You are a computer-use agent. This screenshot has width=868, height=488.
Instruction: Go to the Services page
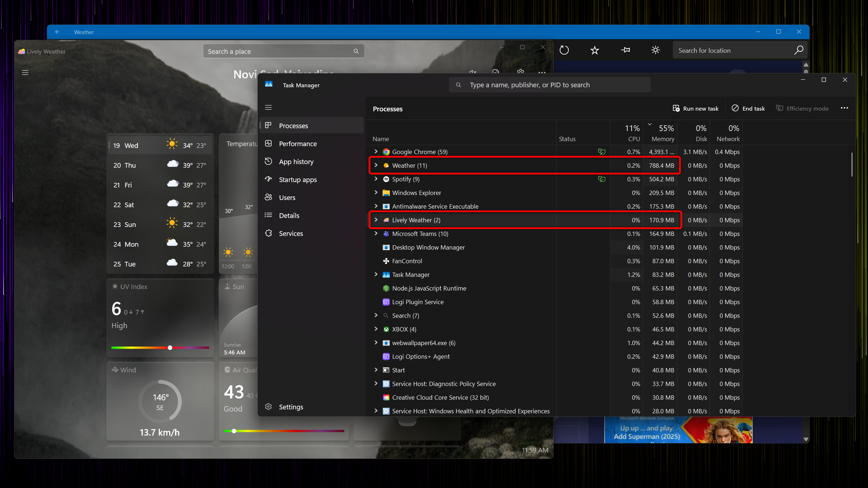pyautogui.click(x=311, y=233)
